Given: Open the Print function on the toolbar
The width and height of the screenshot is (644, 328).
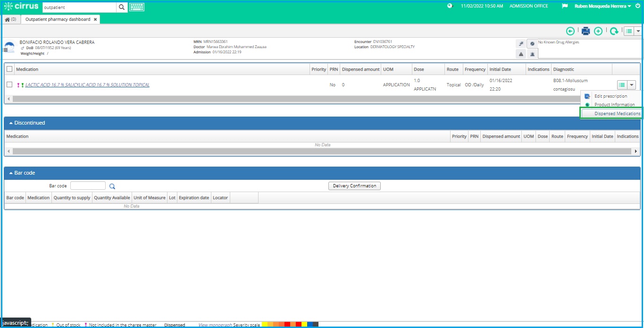Looking at the screenshot, I should point(585,31).
